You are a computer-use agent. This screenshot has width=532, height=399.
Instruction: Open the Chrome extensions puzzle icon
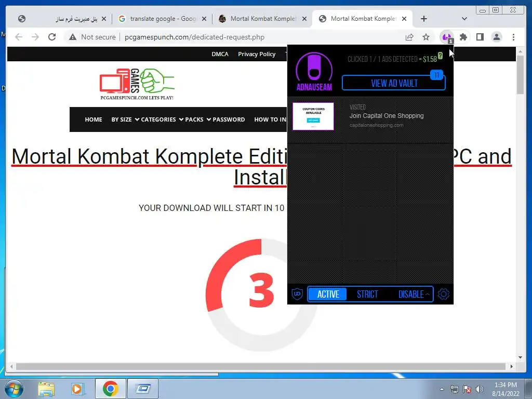click(463, 37)
